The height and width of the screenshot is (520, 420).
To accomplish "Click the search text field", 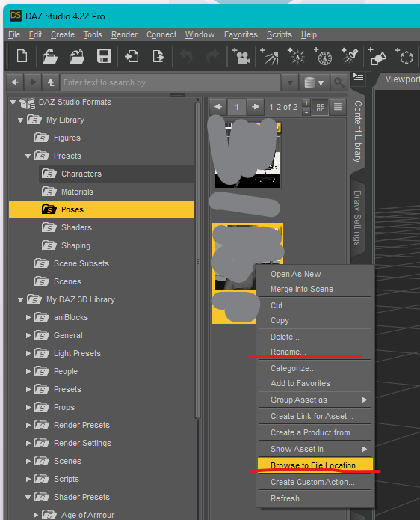I will click(x=170, y=82).
